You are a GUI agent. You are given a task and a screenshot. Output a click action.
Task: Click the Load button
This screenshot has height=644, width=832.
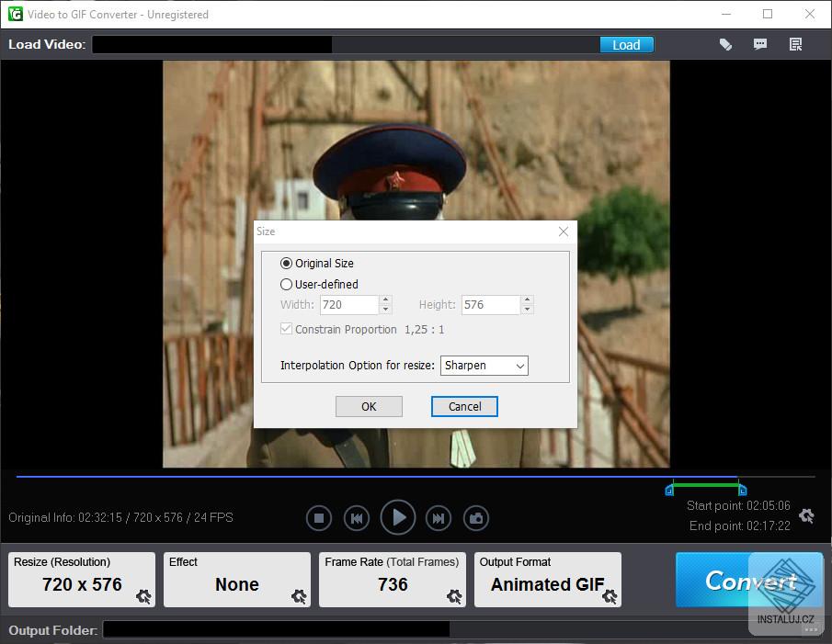(x=627, y=45)
